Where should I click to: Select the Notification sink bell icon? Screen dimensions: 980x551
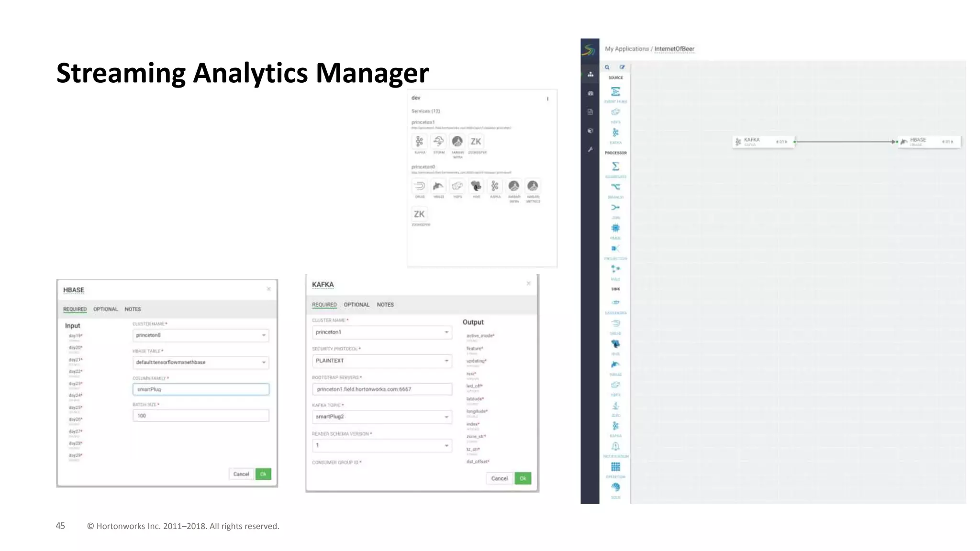(615, 446)
